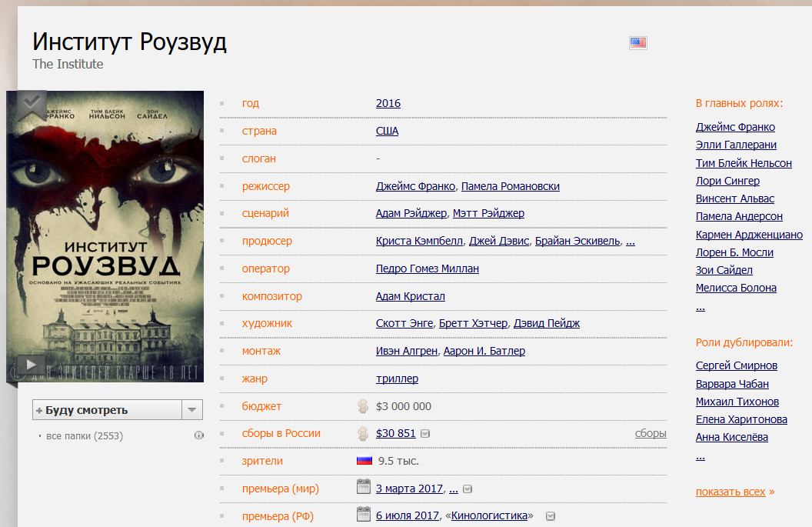This screenshot has width=812, height=527.
Task: Click the Russian flag viewers icon
Action: pyautogui.click(x=364, y=461)
